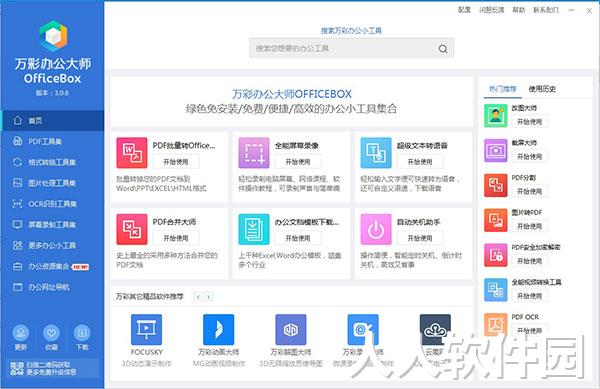The width and height of the screenshot is (600, 389).
Task: Show next recommended software with right arrow
Action: tap(209, 297)
